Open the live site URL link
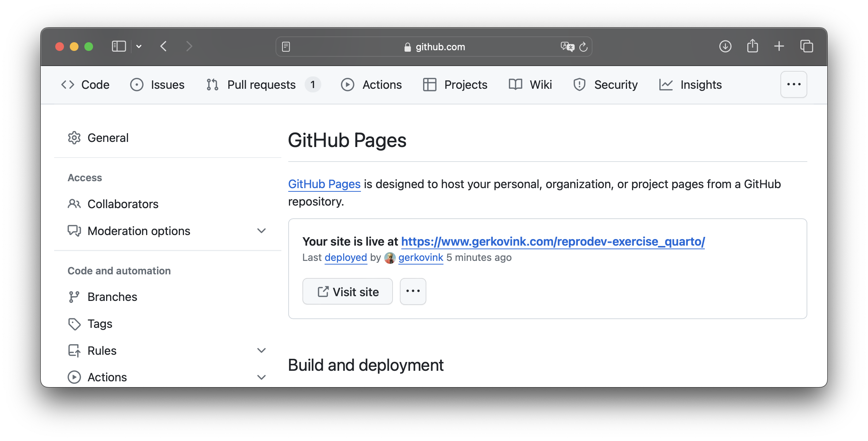The height and width of the screenshot is (441, 868). click(x=553, y=241)
